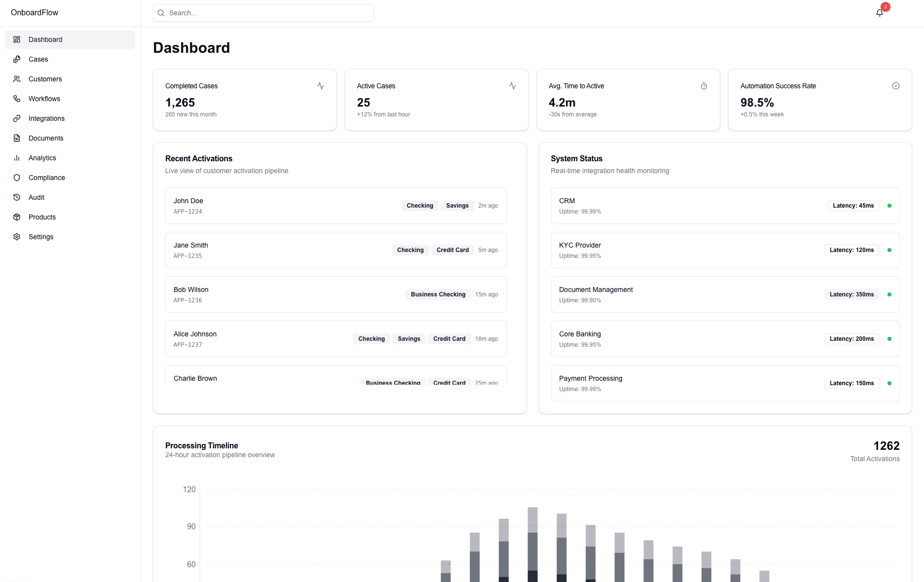Click the Credit Card tag on Jane Smith's row
Image resolution: width=924 pixels, height=582 pixels.
pyautogui.click(x=452, y=250)
